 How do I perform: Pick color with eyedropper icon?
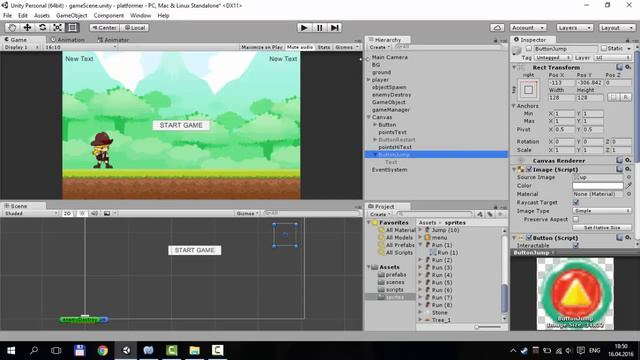pos(629,186)
